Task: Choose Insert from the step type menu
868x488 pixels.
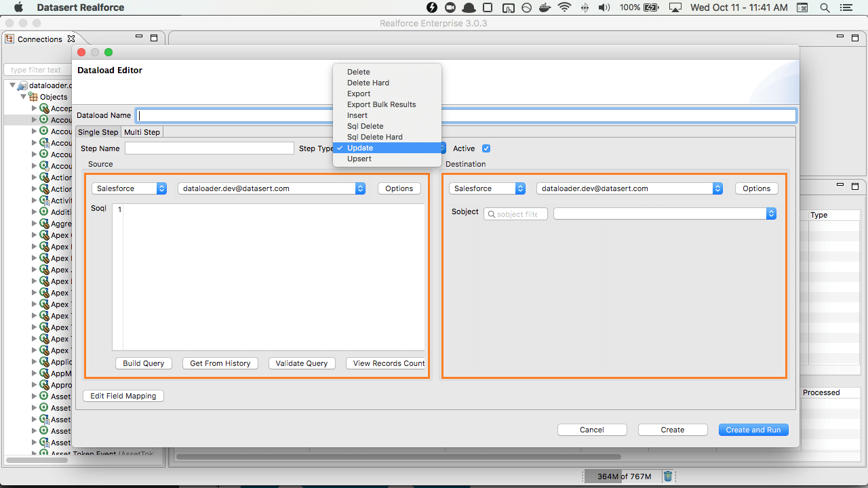Action: point(387,115)
